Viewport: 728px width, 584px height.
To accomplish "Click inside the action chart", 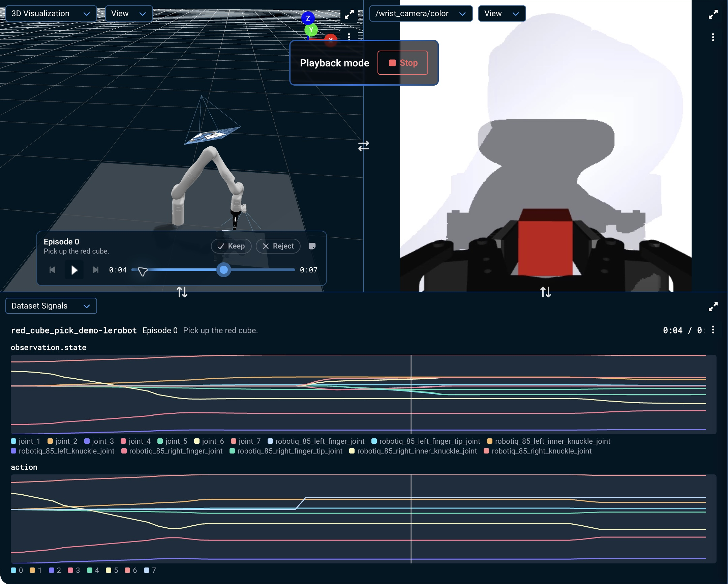I will tap(363, 519).
